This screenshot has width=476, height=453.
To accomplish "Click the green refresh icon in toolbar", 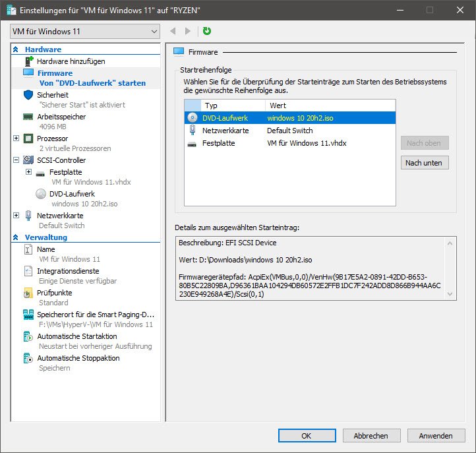I will (207, 31).
